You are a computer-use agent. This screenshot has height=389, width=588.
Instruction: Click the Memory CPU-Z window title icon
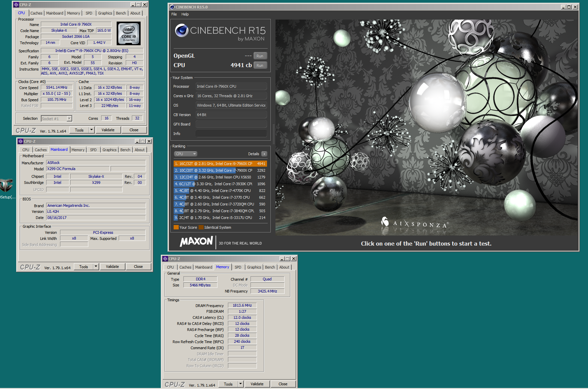165,259
